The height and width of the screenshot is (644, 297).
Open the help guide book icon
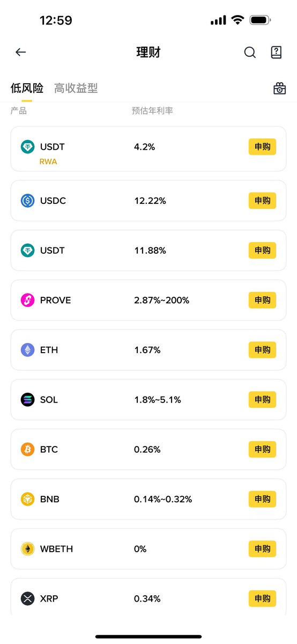pyautogui.click(x=276, y=52)
